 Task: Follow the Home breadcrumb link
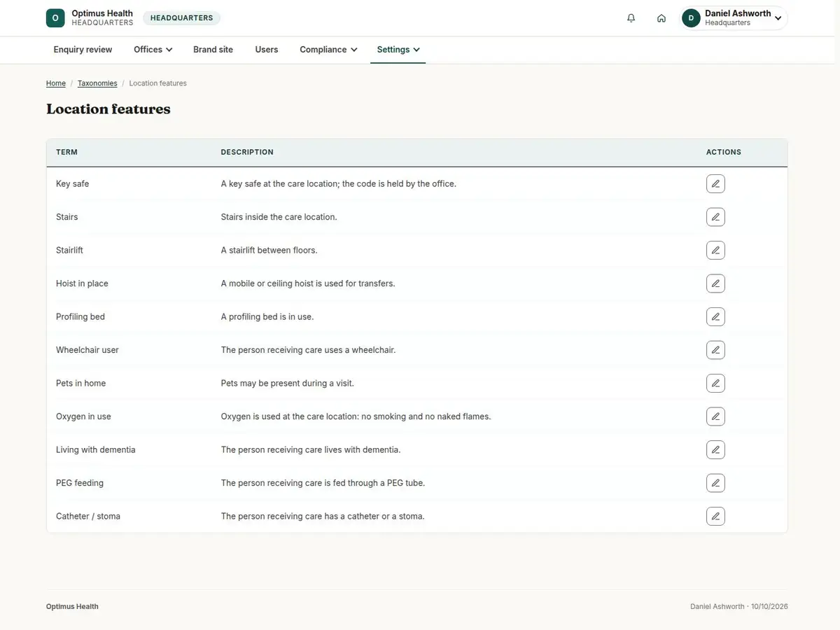coord(56,83)
